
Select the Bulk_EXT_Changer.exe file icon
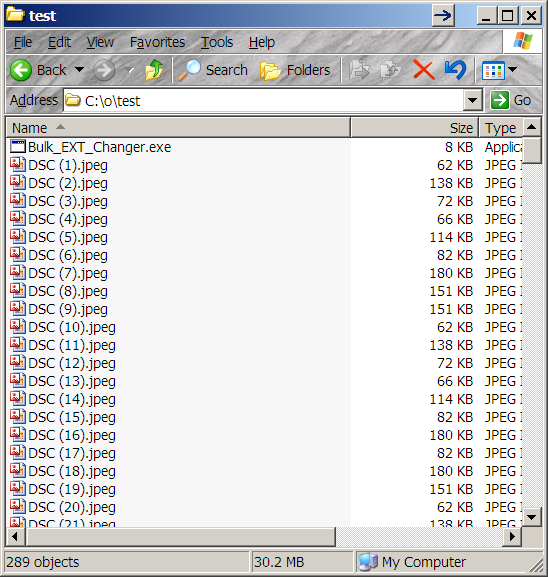[17, 147]
